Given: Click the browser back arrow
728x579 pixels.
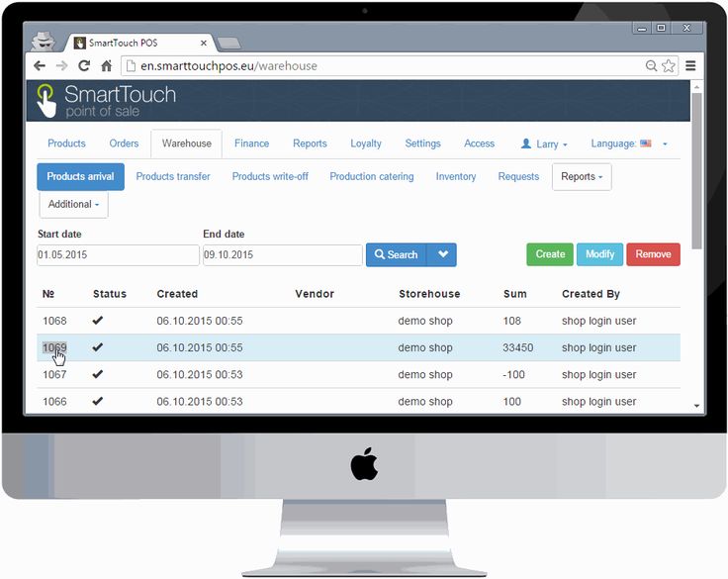Looking at the screenshot, I should point(40,66).
